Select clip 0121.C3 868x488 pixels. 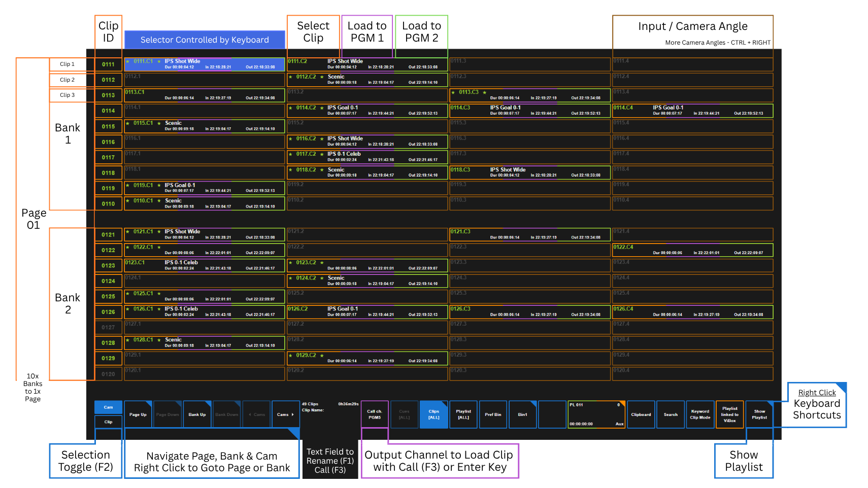tap(530, 234)
